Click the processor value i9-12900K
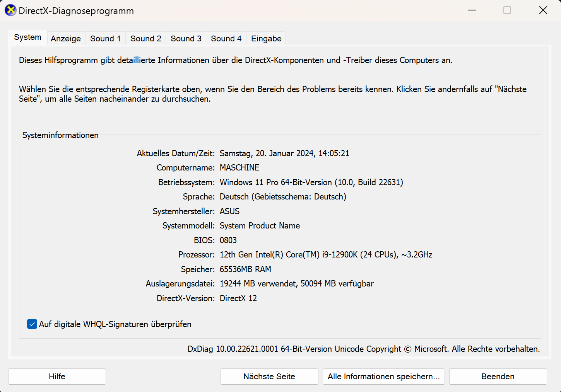Screen dimensions: 561x392 pos(326,255)
